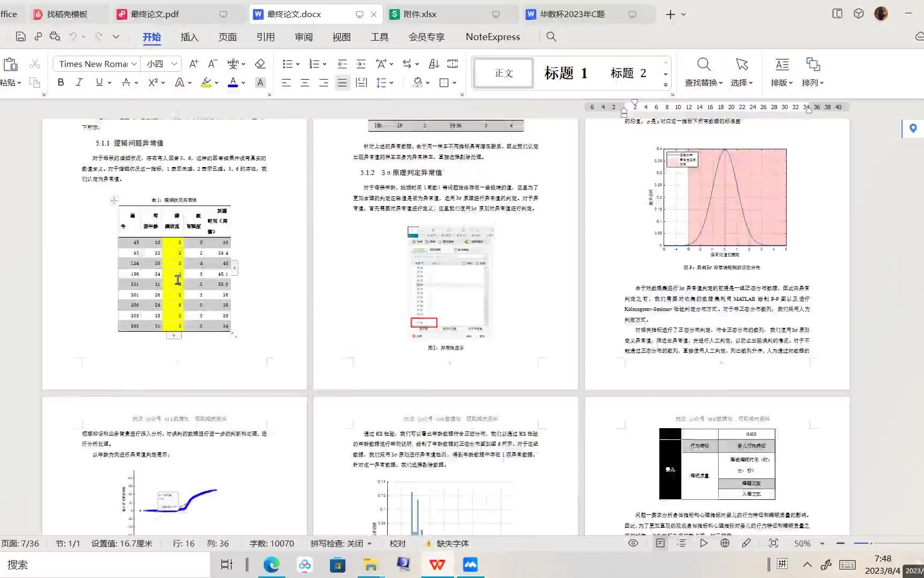Screen dimensions: 924x578
Task: Click the Clear formatting eraser icon
Action: pyautogui.click(x=260, y=64)
